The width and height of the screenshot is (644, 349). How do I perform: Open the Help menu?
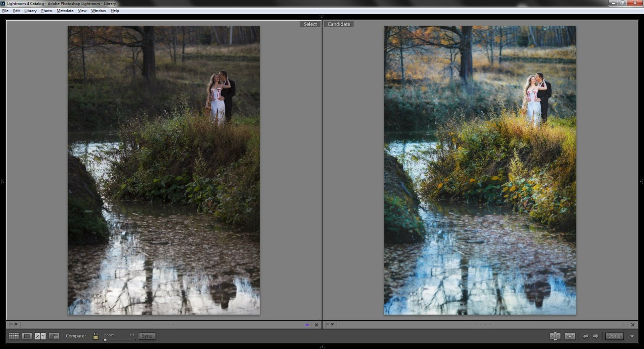click(115, 11)
